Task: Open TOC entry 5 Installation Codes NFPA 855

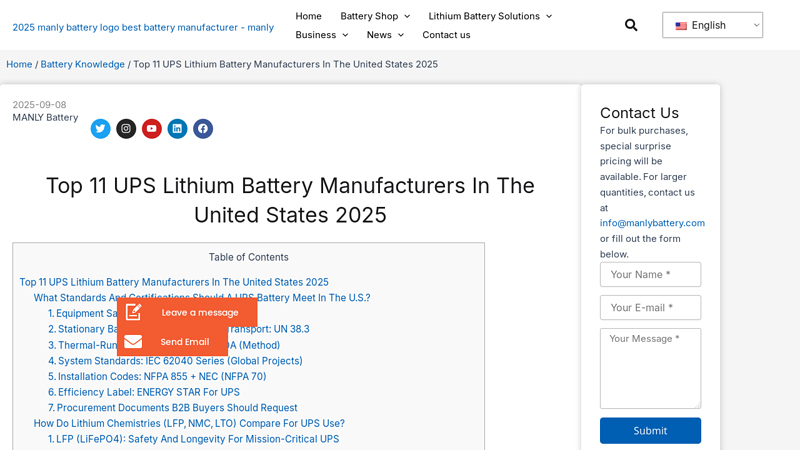Action: (157, 377)
